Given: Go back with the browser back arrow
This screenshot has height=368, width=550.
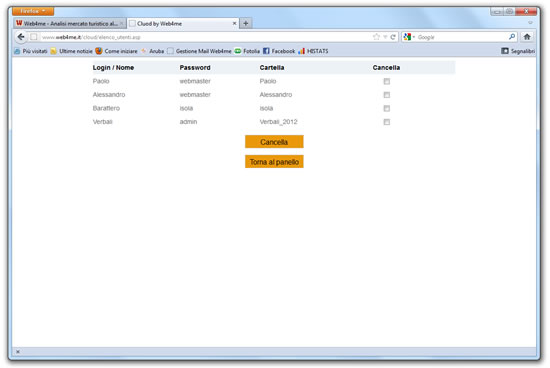Looking at the screenshot, I should [x=21, y=37].
